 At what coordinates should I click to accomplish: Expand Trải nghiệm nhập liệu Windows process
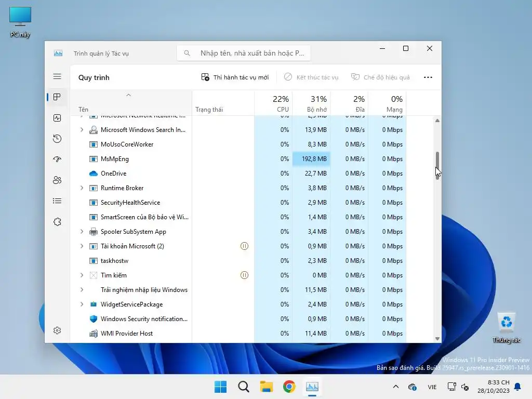click(82, 290)
